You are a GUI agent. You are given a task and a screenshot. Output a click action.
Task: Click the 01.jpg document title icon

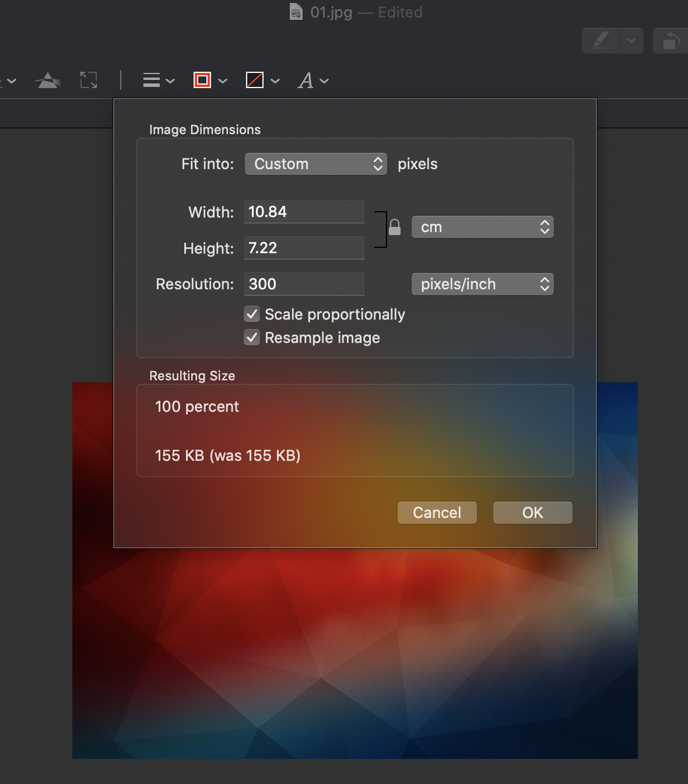point(296,12)
